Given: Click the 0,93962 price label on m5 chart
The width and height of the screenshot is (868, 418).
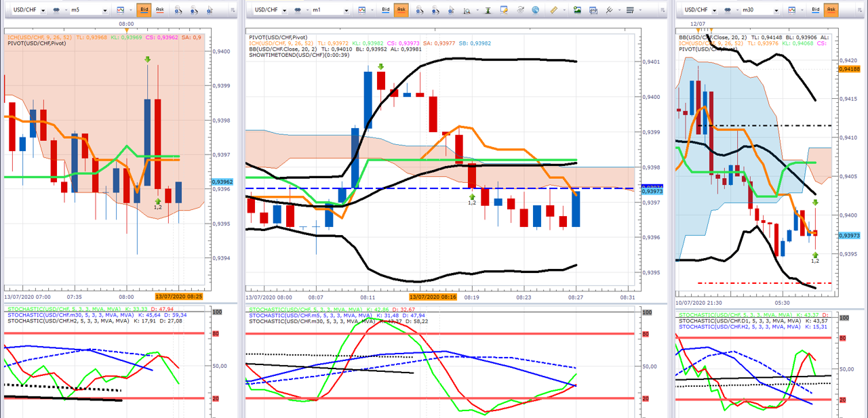Looking at the screenshot, I should (222, 182).
